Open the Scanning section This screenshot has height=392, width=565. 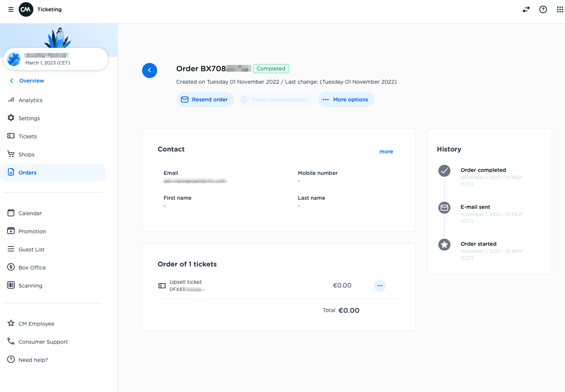[x=30, y=286]
